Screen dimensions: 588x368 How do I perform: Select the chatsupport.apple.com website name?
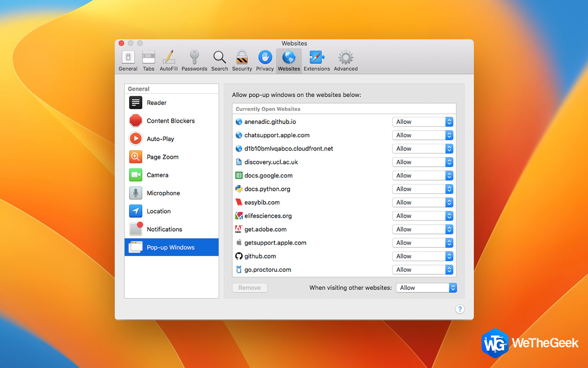[x=277, y=135]
